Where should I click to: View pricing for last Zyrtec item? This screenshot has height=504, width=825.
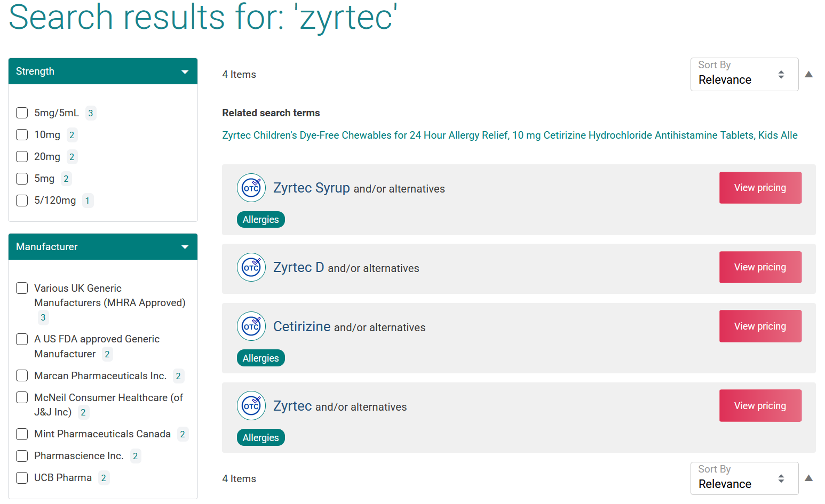tap(760, 406)
